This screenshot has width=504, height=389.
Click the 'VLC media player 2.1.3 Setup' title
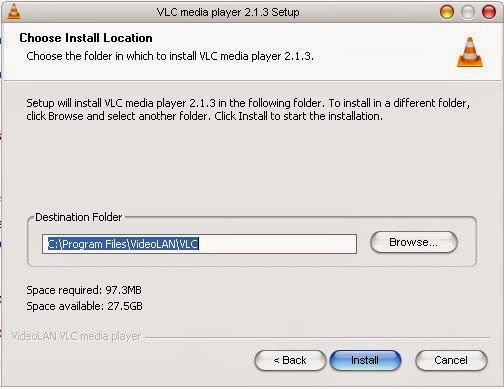tap(228, 12)
